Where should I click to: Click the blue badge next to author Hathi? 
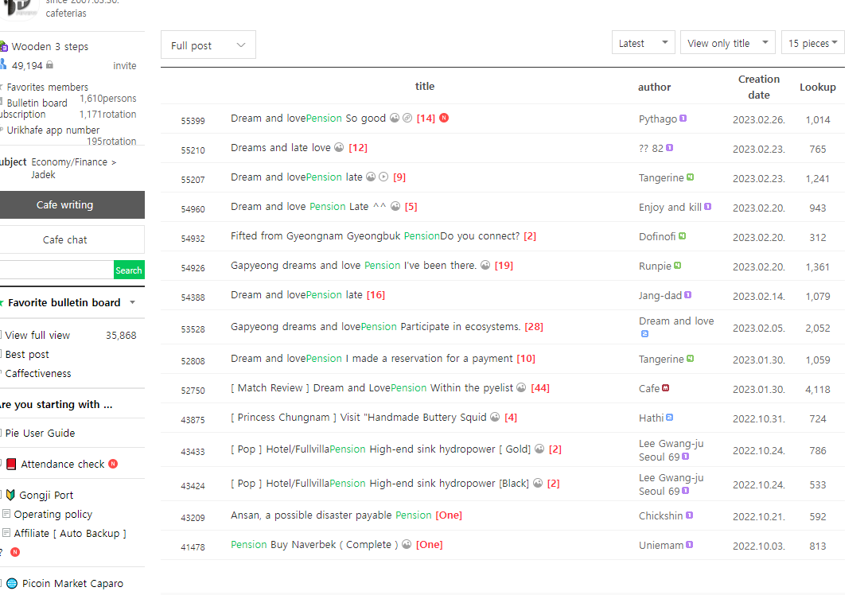tap(669, 418)
